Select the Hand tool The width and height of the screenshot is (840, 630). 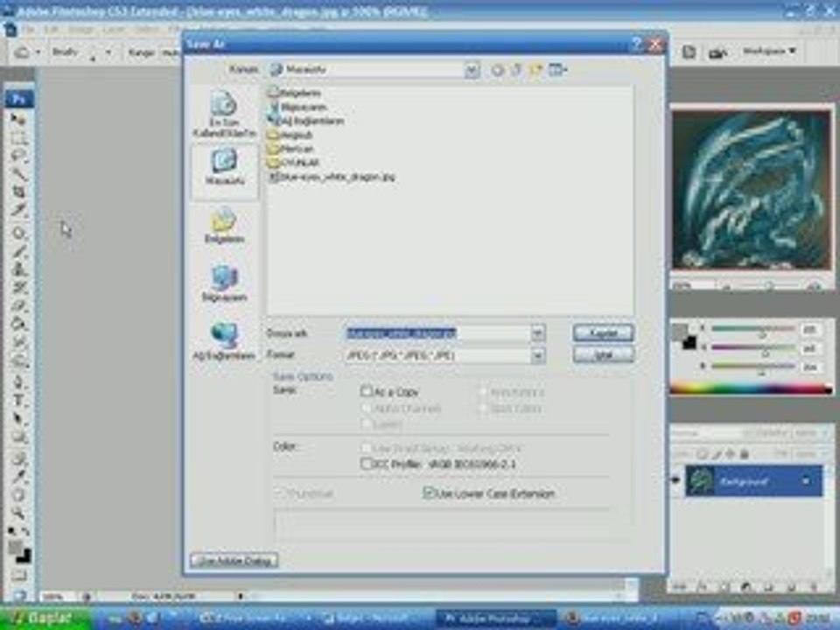(x=18, y=493)
